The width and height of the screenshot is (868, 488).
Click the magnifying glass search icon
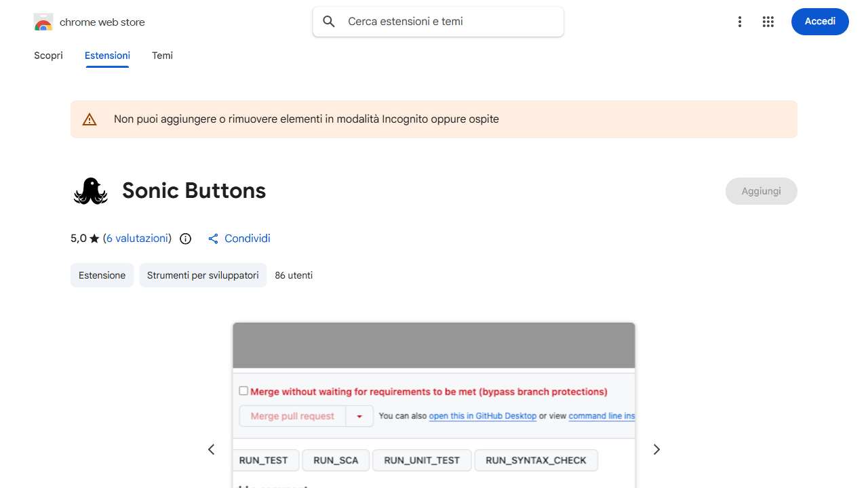tap(328, 21)
